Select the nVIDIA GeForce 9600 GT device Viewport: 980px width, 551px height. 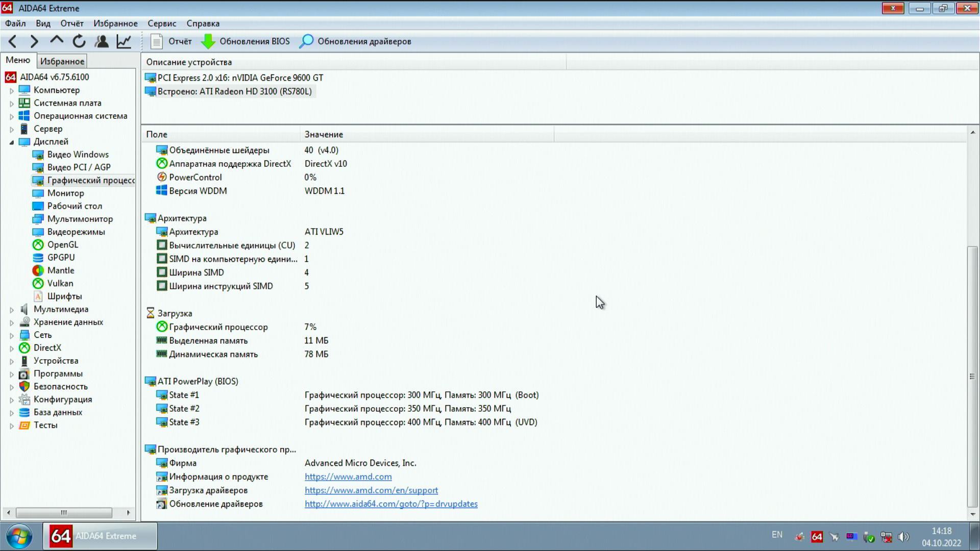(x=240, y=78)
